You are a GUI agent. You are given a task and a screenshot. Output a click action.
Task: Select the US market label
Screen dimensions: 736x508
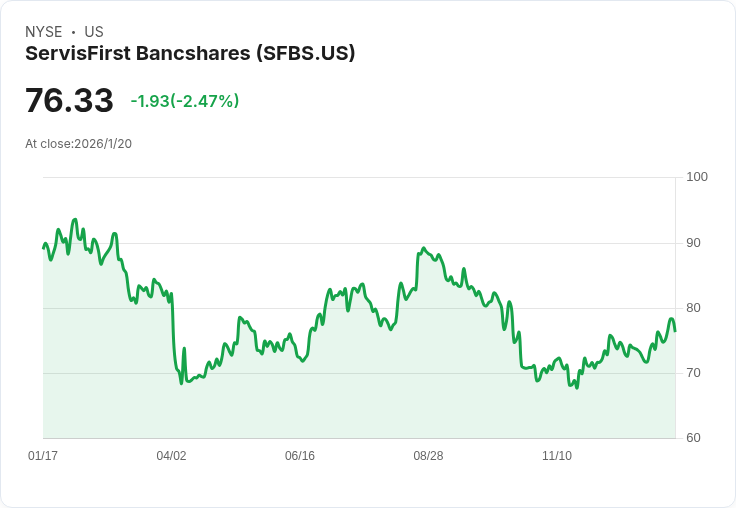pyautogui.click(x=94, y=32)
